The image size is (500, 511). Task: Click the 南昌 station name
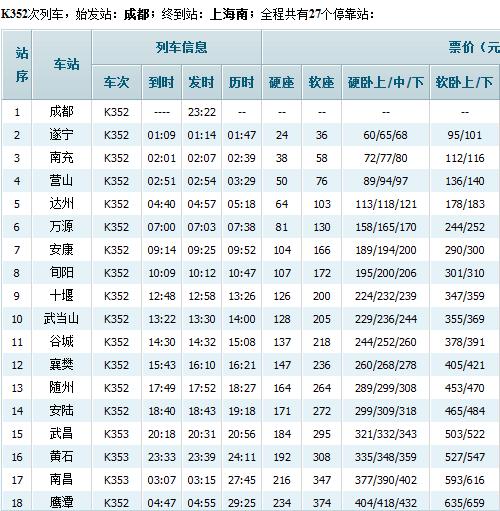pos(61,480)
